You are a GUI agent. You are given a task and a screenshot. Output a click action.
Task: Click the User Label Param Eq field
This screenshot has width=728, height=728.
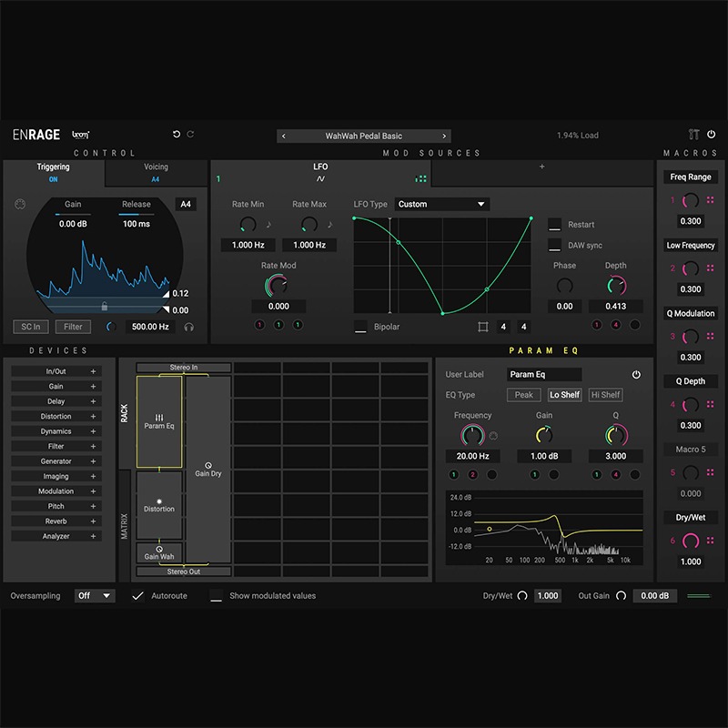(x=544, y=375)
